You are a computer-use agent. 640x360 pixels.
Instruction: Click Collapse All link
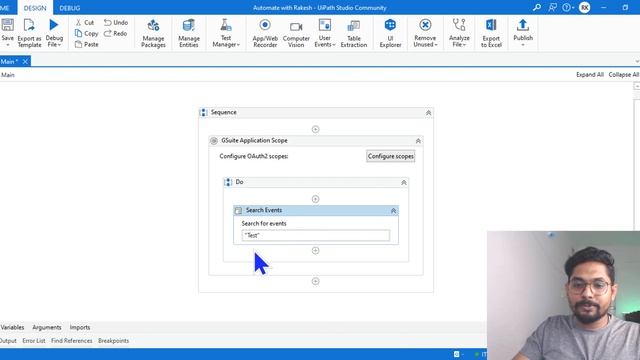(x=624, y=75)
